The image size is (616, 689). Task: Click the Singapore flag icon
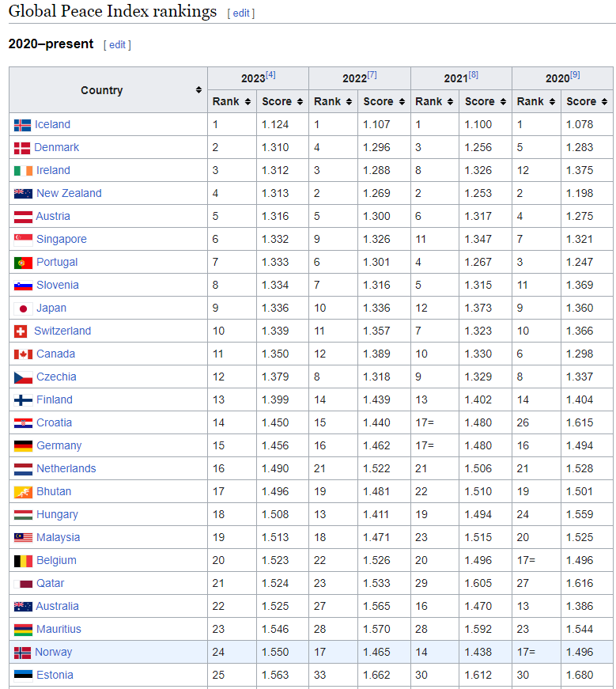click(x=23, y=240)
